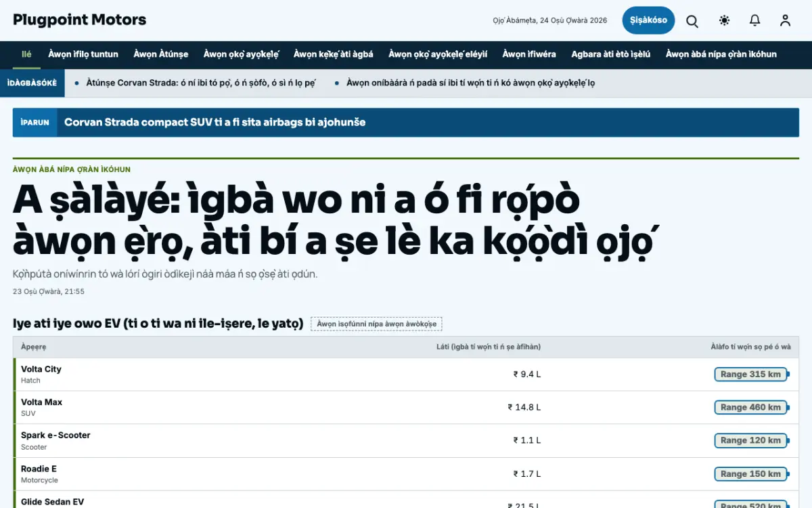This screenshot has width=812, height=508.
Task: Click the ₹ 1.7 L price cell
Action: 527,474
